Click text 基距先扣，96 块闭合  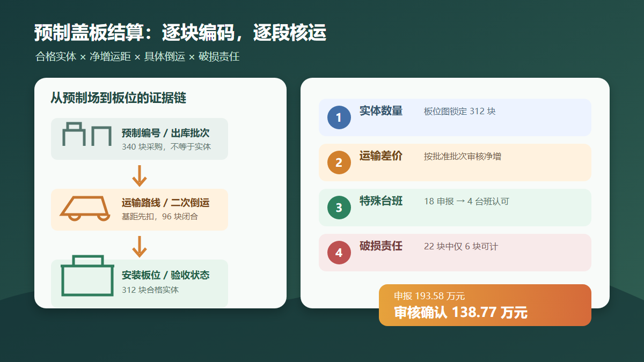click(160, 217)
